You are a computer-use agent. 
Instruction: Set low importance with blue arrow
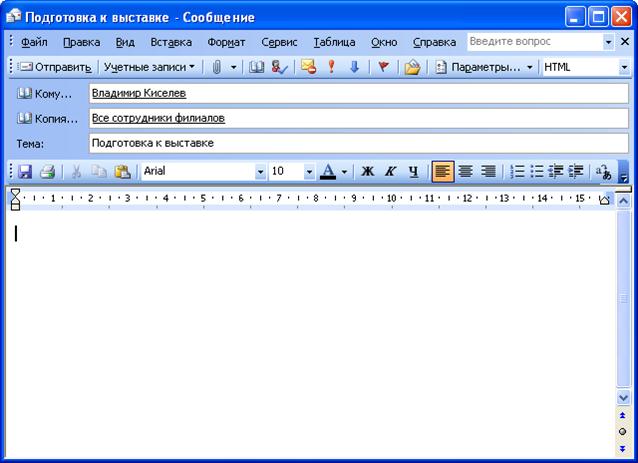coord(354,67)
